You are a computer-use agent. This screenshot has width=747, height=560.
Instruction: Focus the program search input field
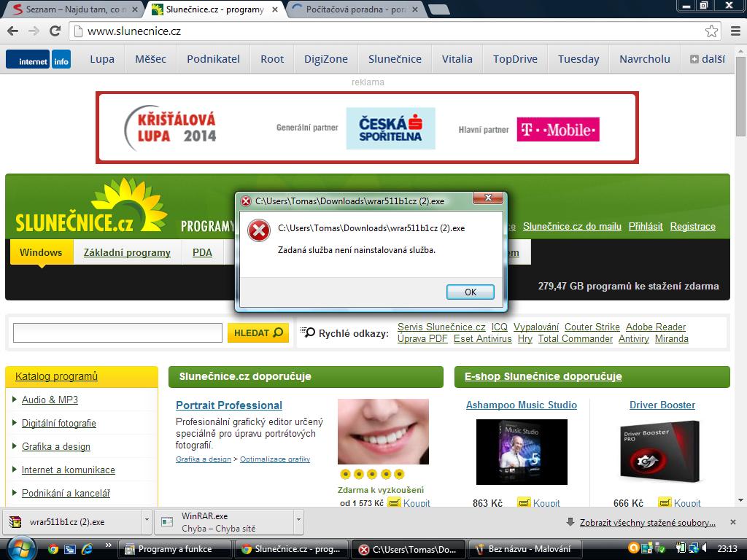tap(117, 332)
